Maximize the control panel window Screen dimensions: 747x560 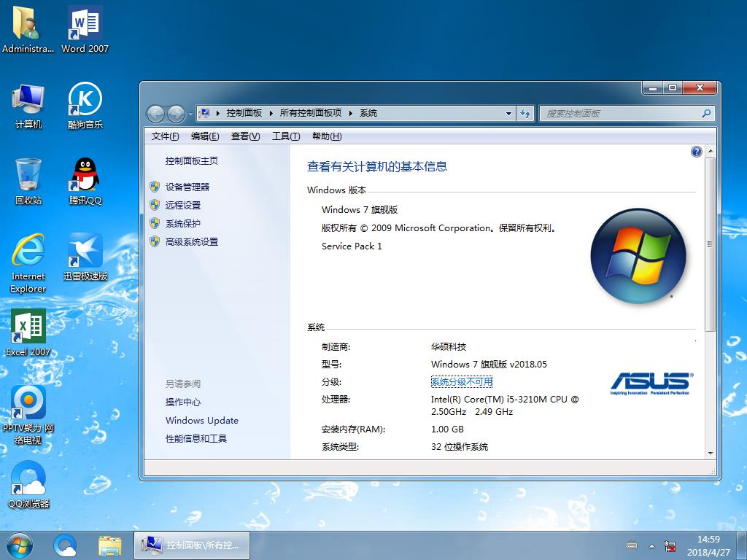[672, 87]
